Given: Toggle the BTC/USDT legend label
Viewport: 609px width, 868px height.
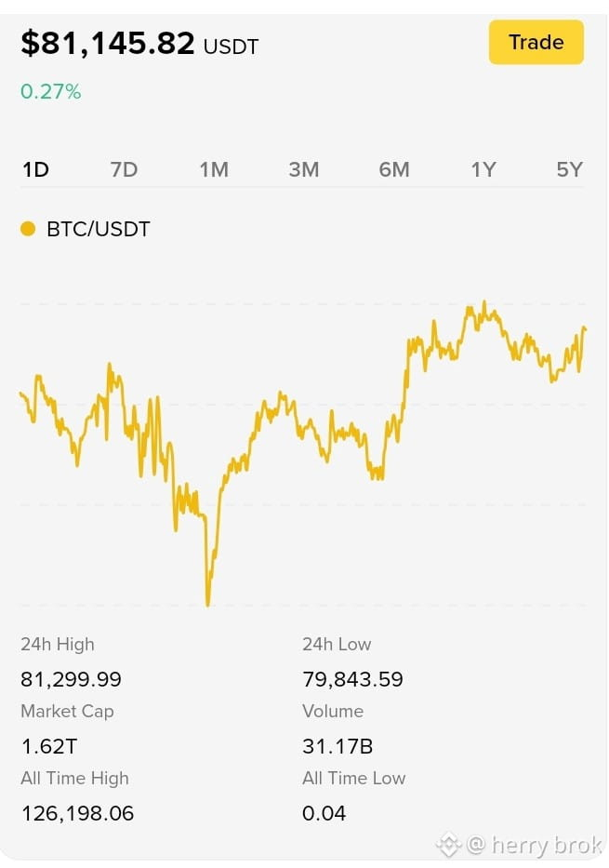Looking at the screenshot, I should (99, 229).
